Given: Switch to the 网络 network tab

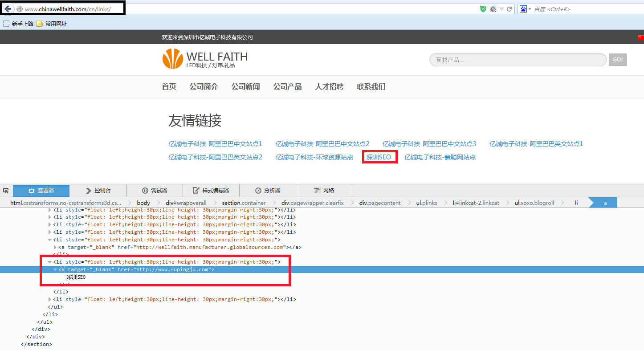Looking at the screenshot, I should pyautogui.click(x=324, y=191).
